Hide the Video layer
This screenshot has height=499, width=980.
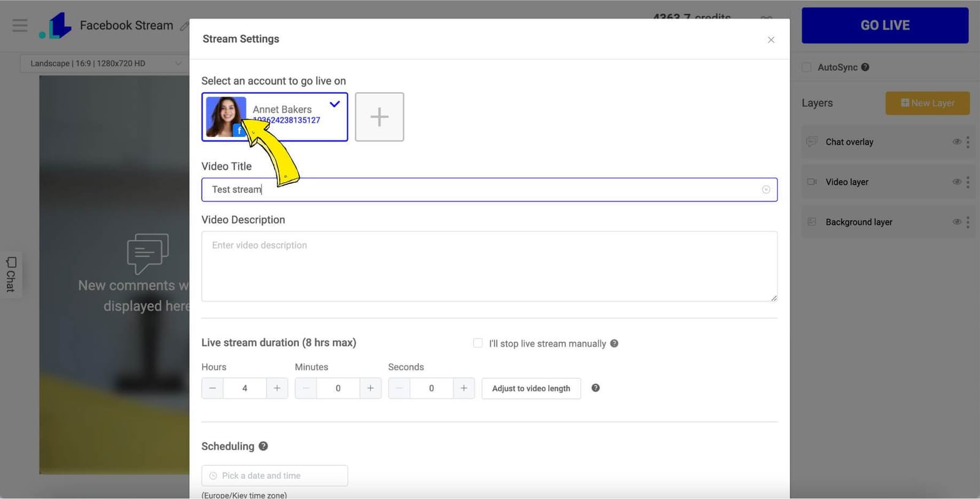tap(956, 182)
